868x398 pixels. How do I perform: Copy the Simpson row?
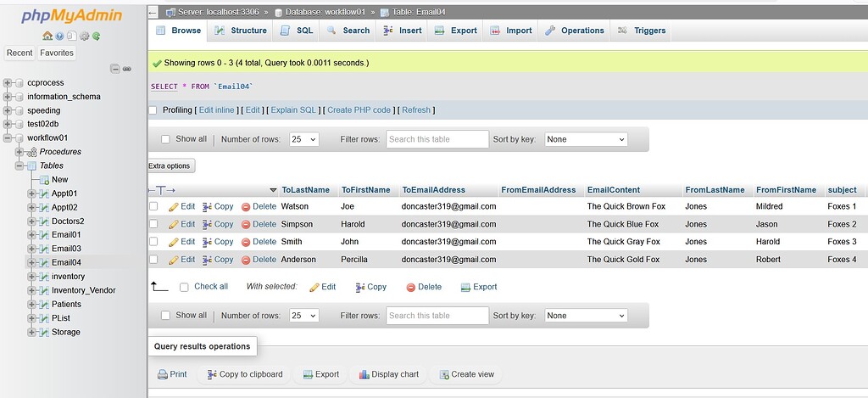click(218, 225)
